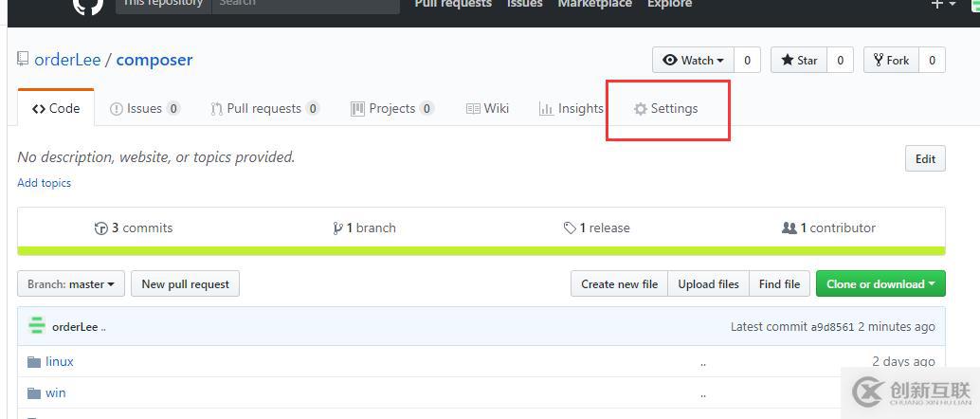
Task: Show the 1 contributor page
Action: (828, 228)
